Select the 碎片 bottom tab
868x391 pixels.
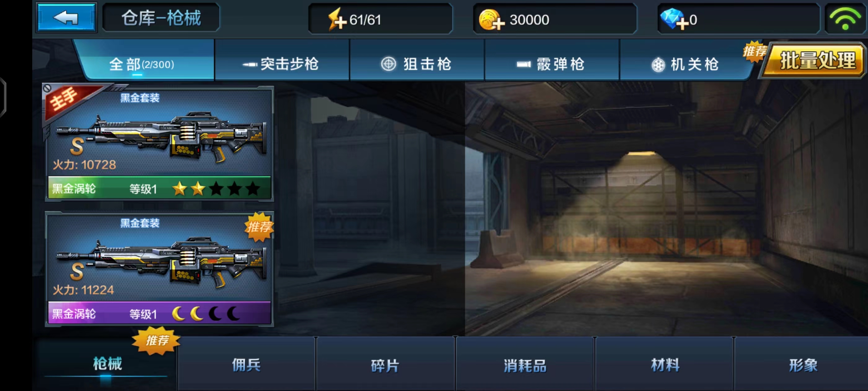click(385, 365)
